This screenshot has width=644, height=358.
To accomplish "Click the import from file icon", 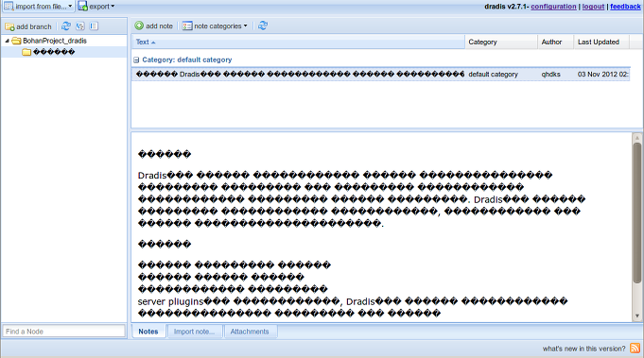I will [x=9, y=7].
